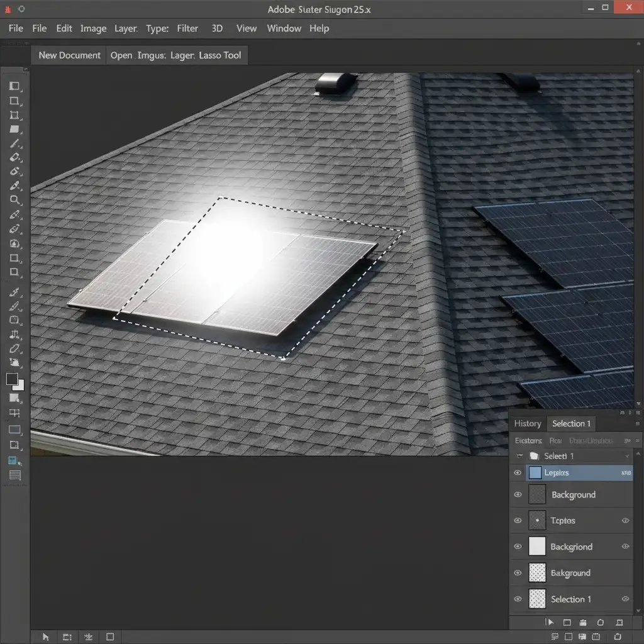
Task: Open the Filter menu
Action: click(187, 28)
